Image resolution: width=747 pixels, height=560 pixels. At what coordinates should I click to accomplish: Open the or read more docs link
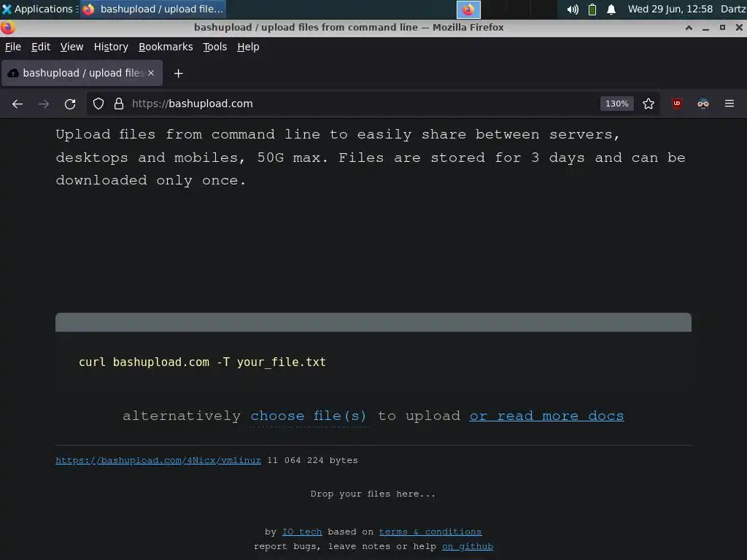546,416
